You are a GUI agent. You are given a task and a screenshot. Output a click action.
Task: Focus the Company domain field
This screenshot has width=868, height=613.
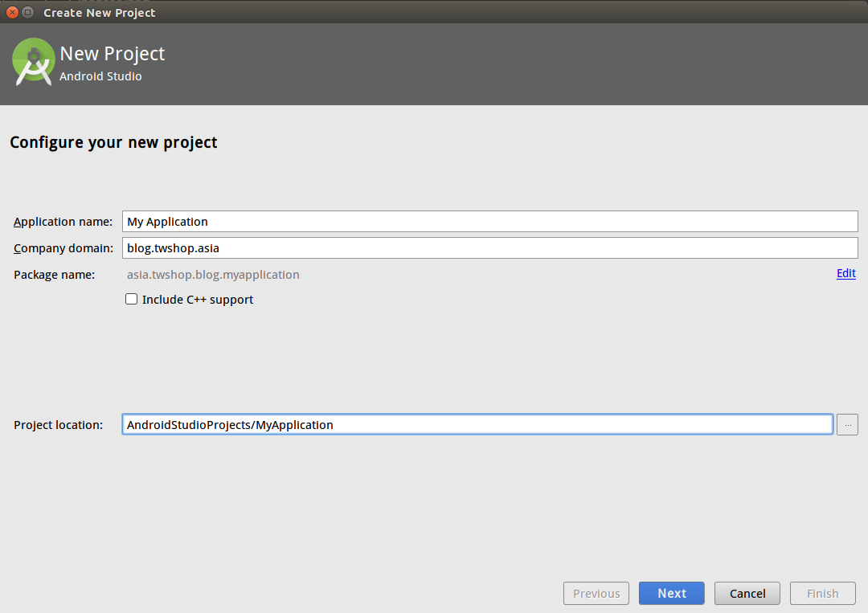[x=490, y=248]
